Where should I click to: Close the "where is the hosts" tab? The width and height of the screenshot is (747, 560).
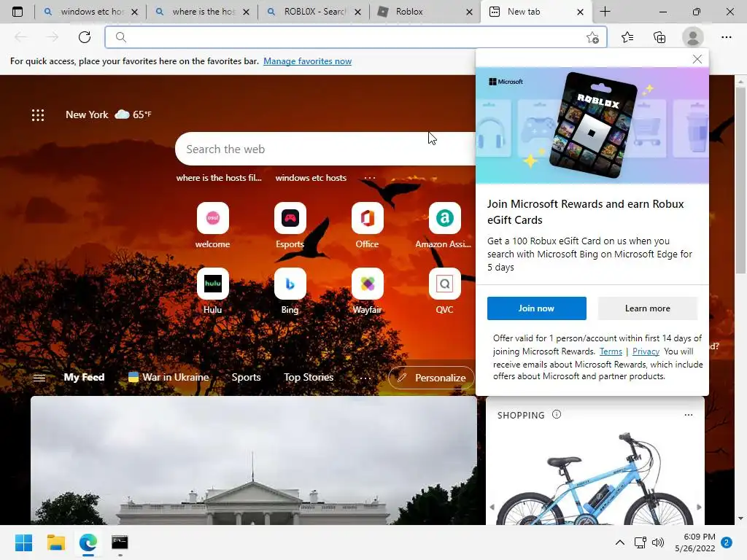tap(246, 12)
